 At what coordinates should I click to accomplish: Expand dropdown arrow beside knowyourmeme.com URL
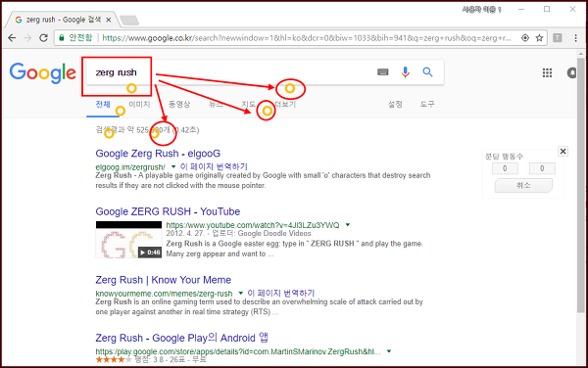241,293
